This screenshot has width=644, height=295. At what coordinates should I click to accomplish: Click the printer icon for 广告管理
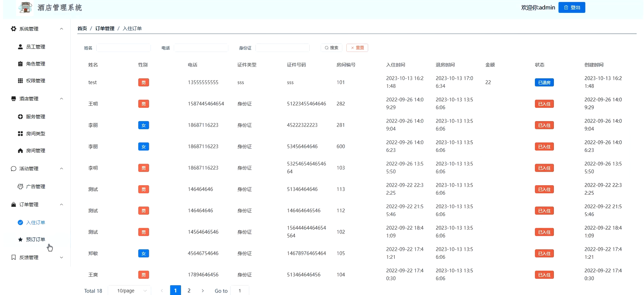click(20, 187)
